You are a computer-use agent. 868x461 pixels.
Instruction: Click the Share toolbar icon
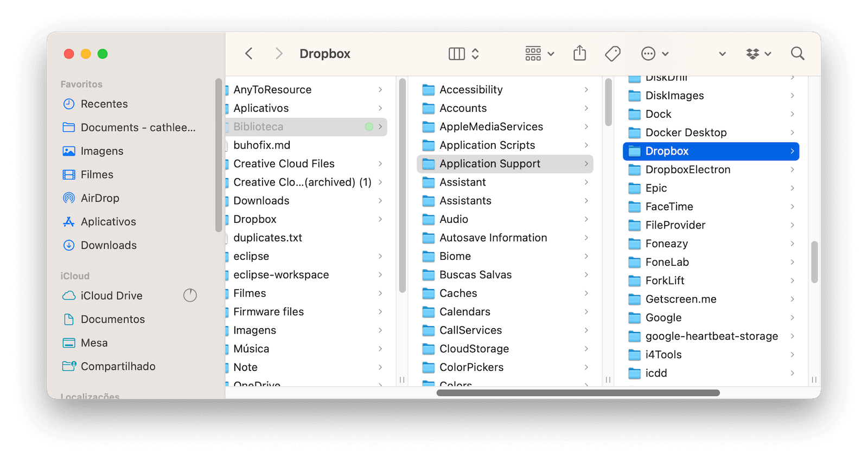coord(580,53)
